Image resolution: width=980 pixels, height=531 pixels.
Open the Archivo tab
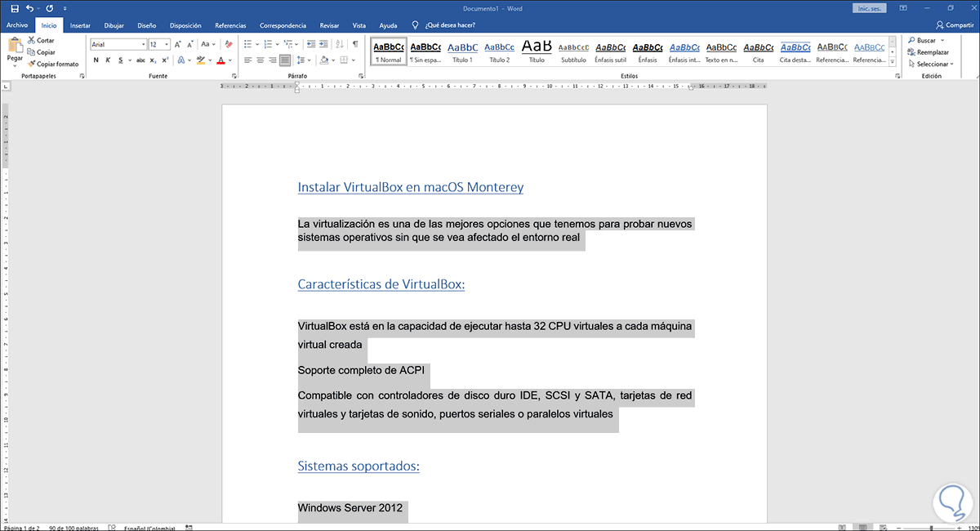pyautogui.click(x=17, y=25)
